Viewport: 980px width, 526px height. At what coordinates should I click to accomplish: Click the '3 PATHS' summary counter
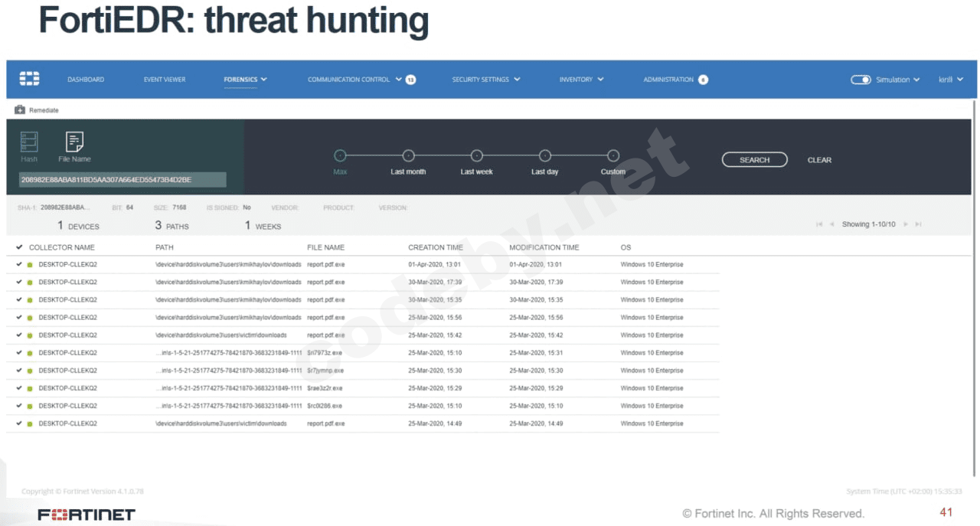pos(171,226)
